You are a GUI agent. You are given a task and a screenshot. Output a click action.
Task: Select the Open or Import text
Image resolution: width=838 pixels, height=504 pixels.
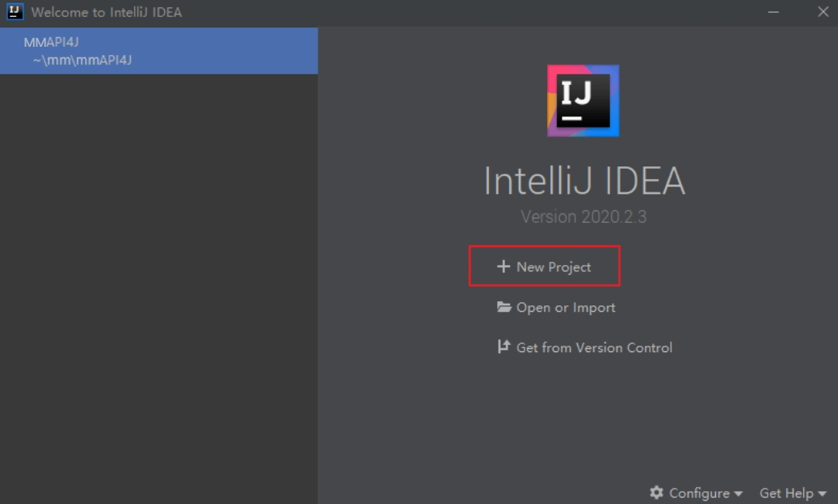click(566, 308)
